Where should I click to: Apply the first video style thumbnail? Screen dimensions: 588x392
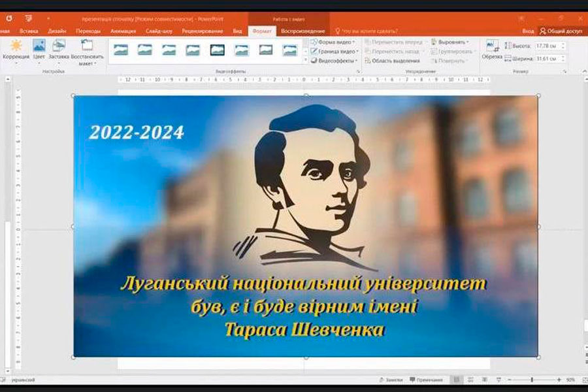pos(121,50)
